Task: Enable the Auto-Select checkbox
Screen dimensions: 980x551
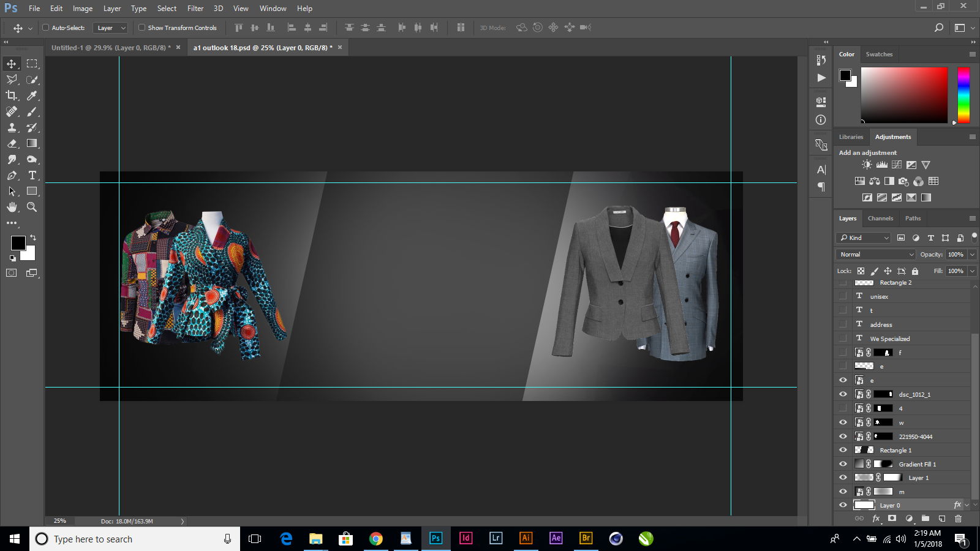Action: tap(46, 28)
